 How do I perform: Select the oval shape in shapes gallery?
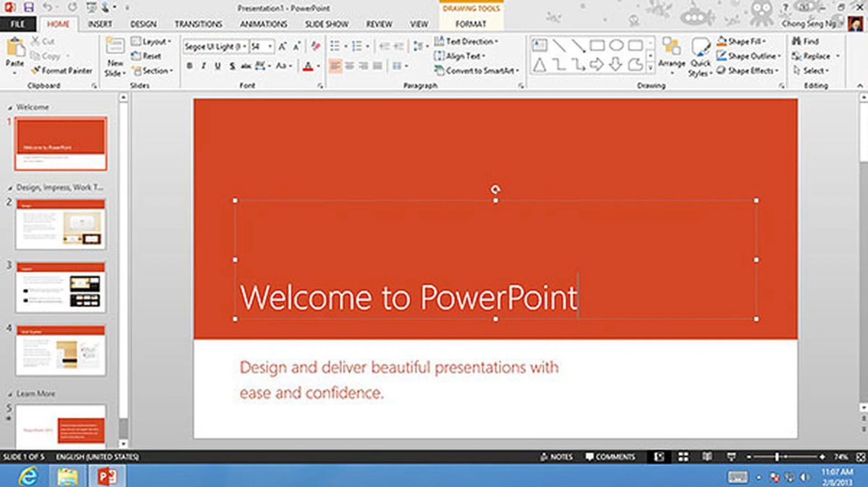tap(616, 45)
